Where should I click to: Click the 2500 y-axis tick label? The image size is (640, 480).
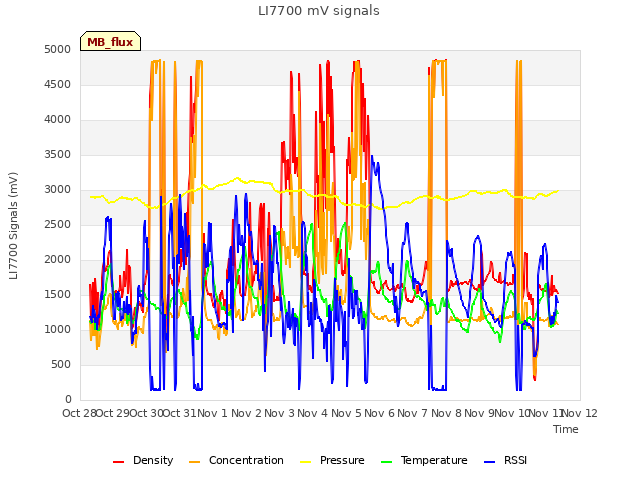pos(58,224)
